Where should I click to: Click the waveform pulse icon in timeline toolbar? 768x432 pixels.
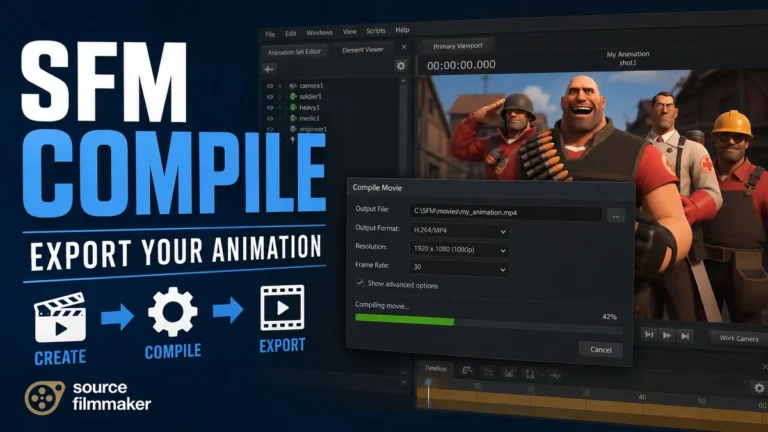coord(555,376)
